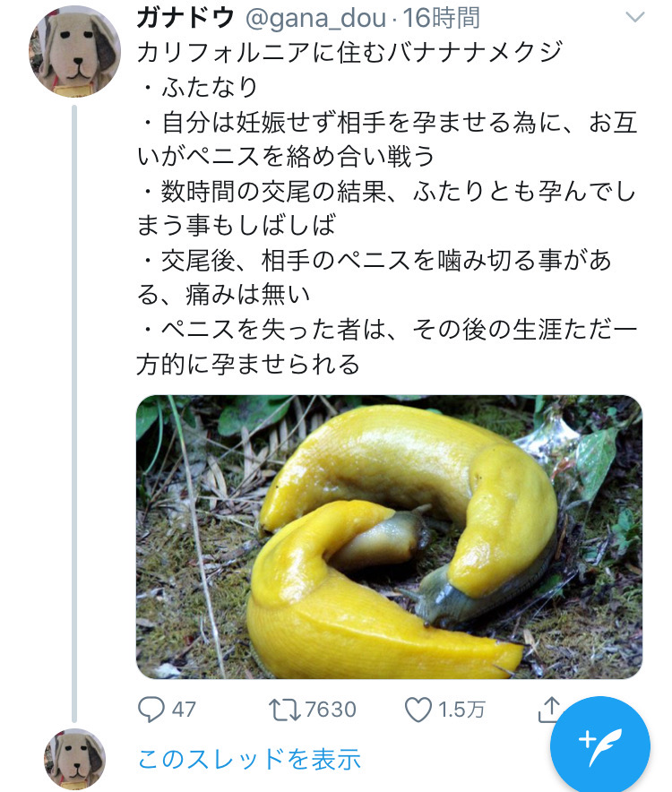Open the ガナドウ display name

[x=187, y=17]
